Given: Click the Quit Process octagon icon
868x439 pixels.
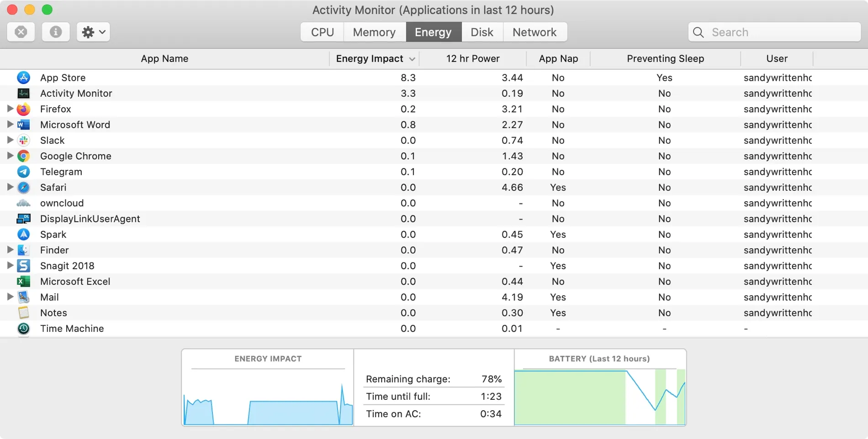Looking at the screenshot, I should coord(21,32).
